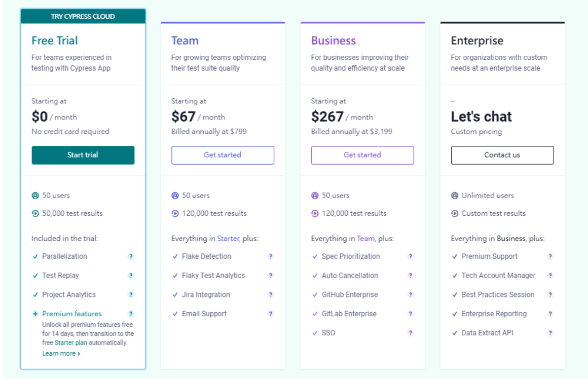The height and width of the screenshot is (379, 588).
Task: Follow the Starter plan link in Free Trial
Action: coord(71,343)
